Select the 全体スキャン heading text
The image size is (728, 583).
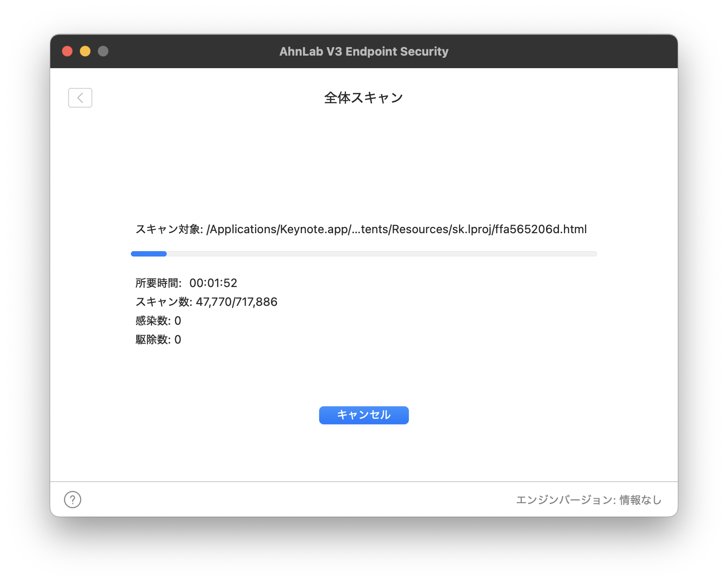point(364,98)
